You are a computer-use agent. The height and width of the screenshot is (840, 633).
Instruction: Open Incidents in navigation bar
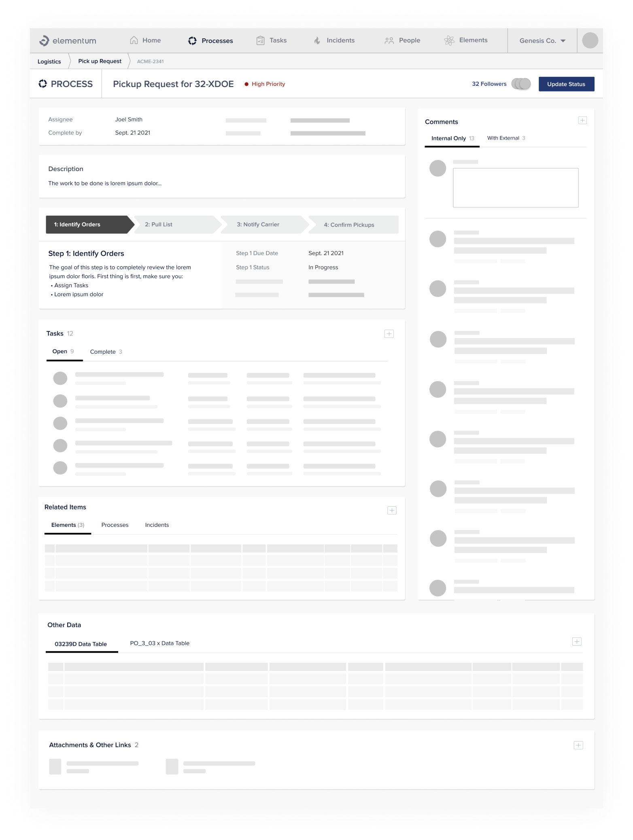[x=340, y=40]
